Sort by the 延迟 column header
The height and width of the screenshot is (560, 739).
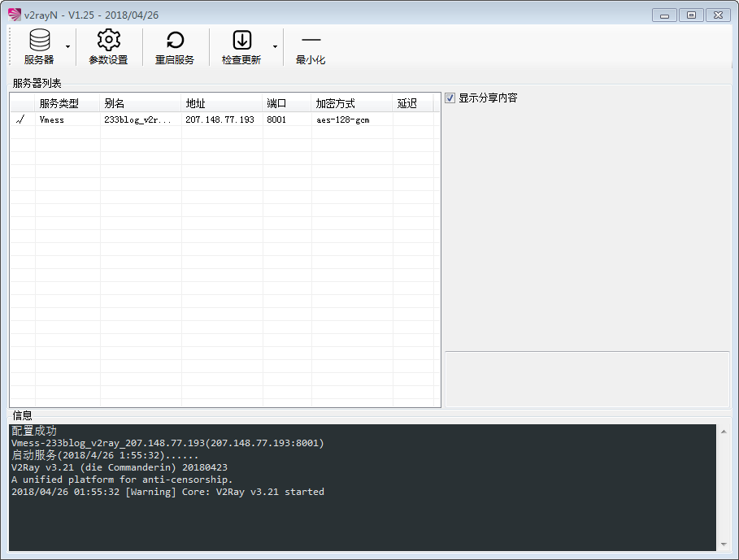[x=413, y=103]
